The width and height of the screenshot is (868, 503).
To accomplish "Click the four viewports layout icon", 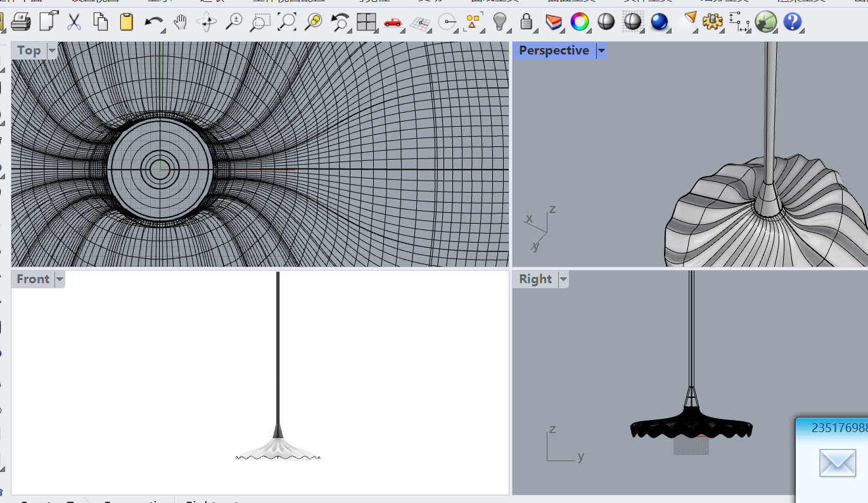I will tap(366, 22).
